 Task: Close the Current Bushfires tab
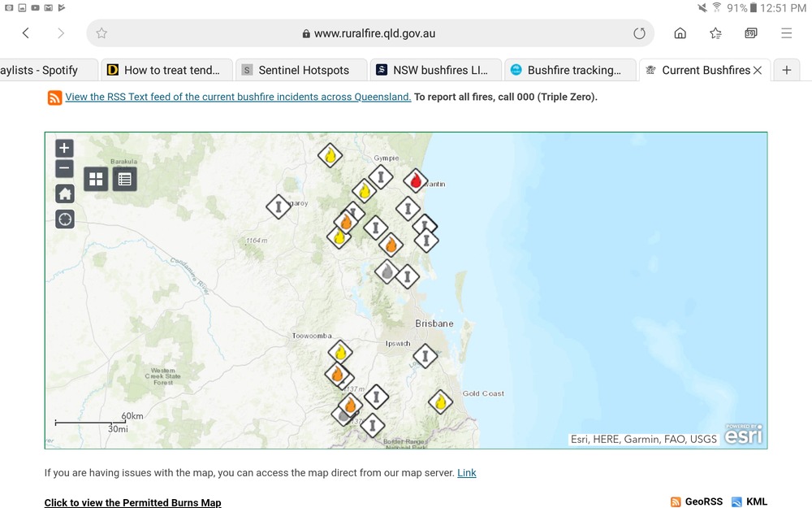(758, 70)
